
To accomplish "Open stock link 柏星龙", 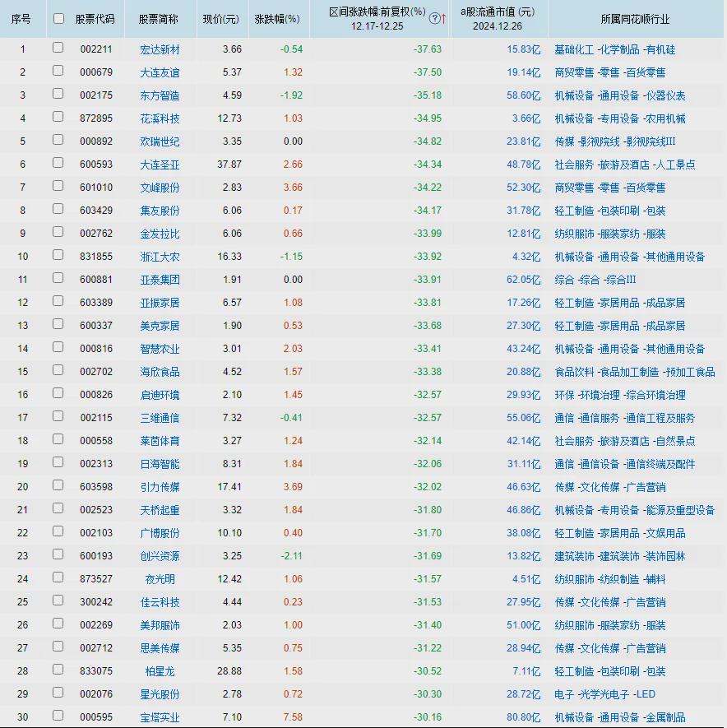I will coord(160,671).
